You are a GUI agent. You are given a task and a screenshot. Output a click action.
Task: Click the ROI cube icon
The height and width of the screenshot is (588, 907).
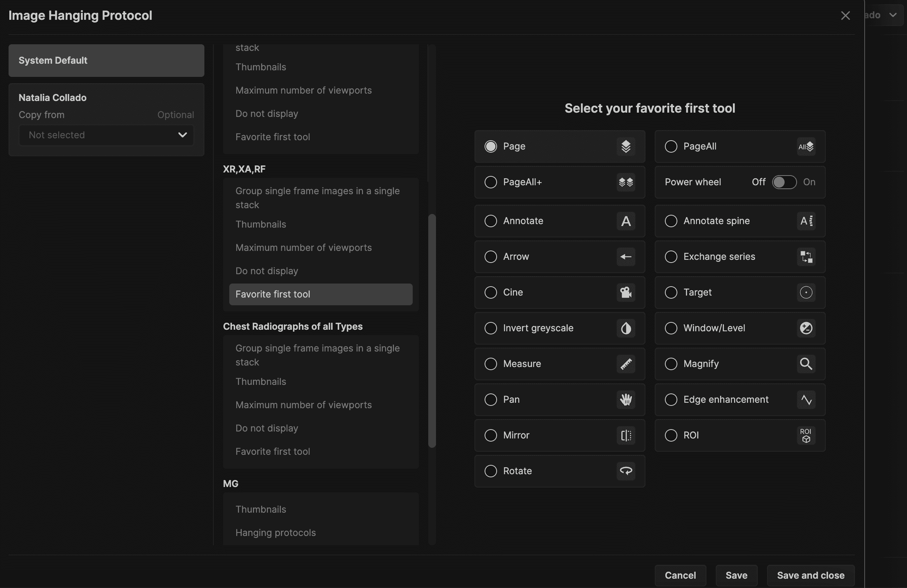coord(806,435)
